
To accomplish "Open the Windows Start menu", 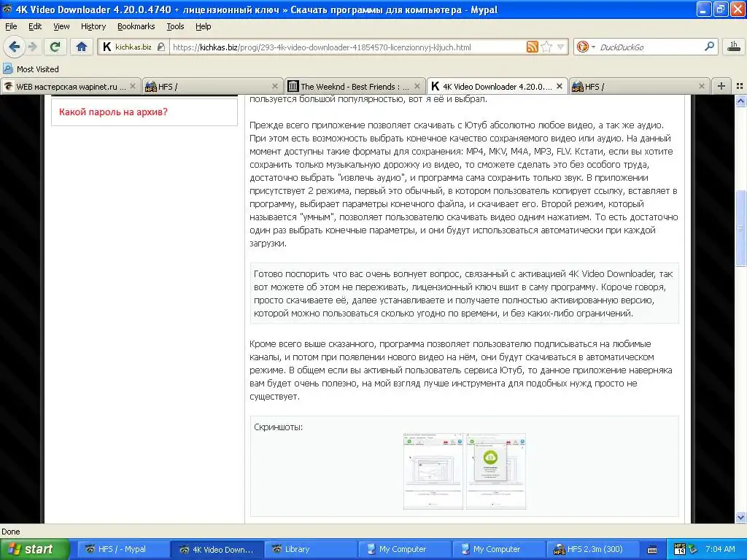I will pyautogui.click(x=34, y=549).
